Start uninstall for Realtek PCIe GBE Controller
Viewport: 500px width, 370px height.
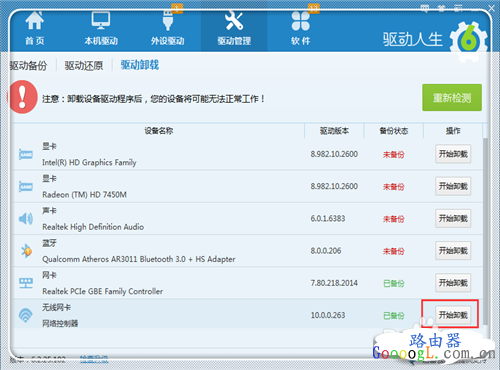coord(453,283)
